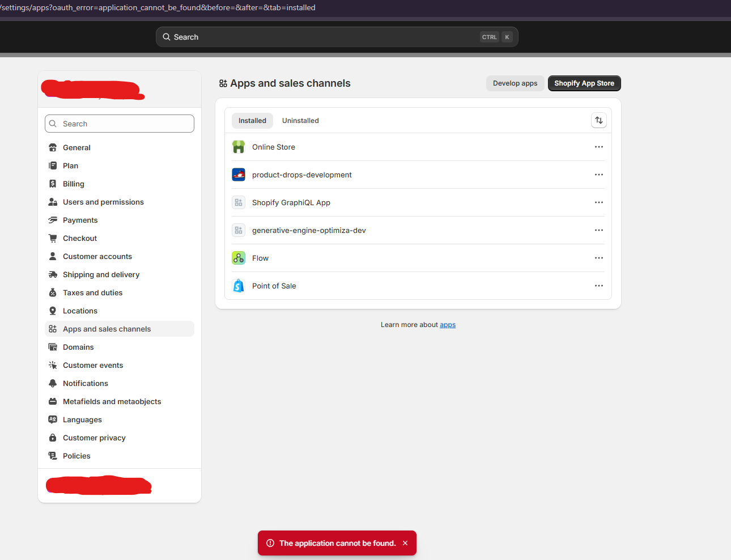The image size is (731, 560).
Task: Click the CTRL K shortcut badge
Action: (496, 37)
